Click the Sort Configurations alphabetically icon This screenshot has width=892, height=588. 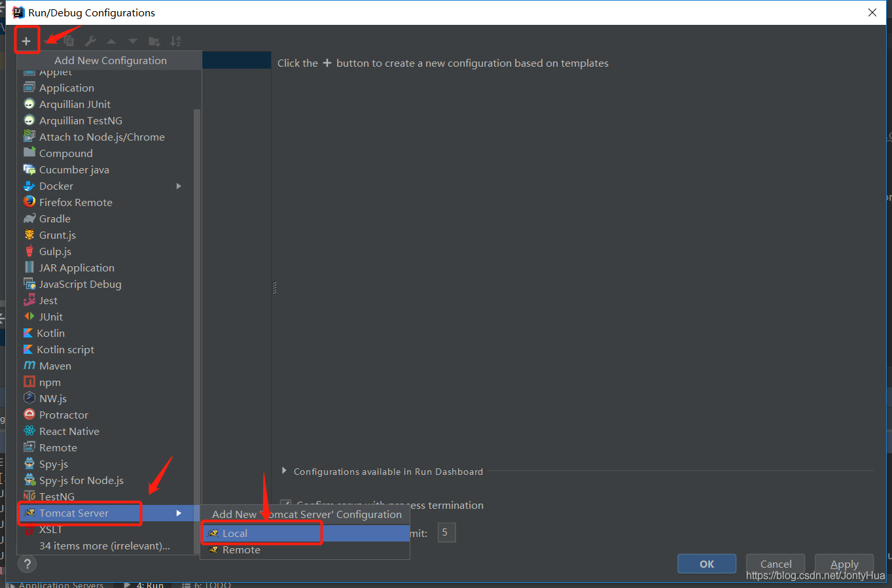[175, 41]
